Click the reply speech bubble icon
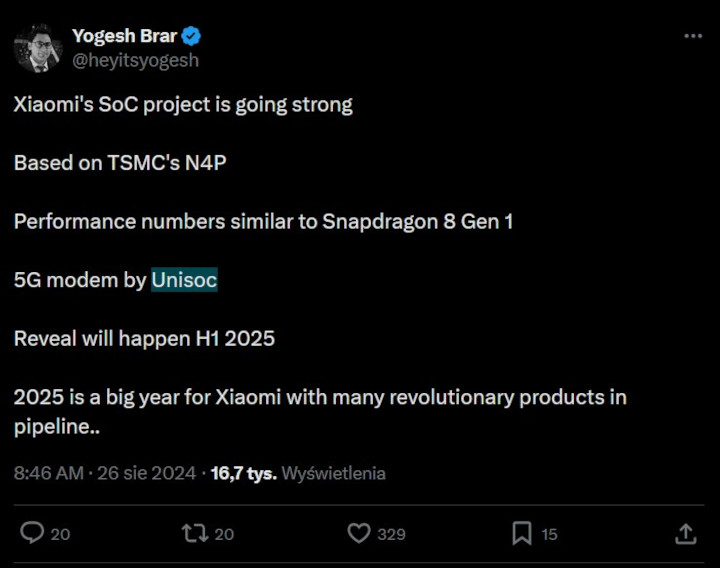Screen dimensions: 720x568 click(x=32, y=534)
